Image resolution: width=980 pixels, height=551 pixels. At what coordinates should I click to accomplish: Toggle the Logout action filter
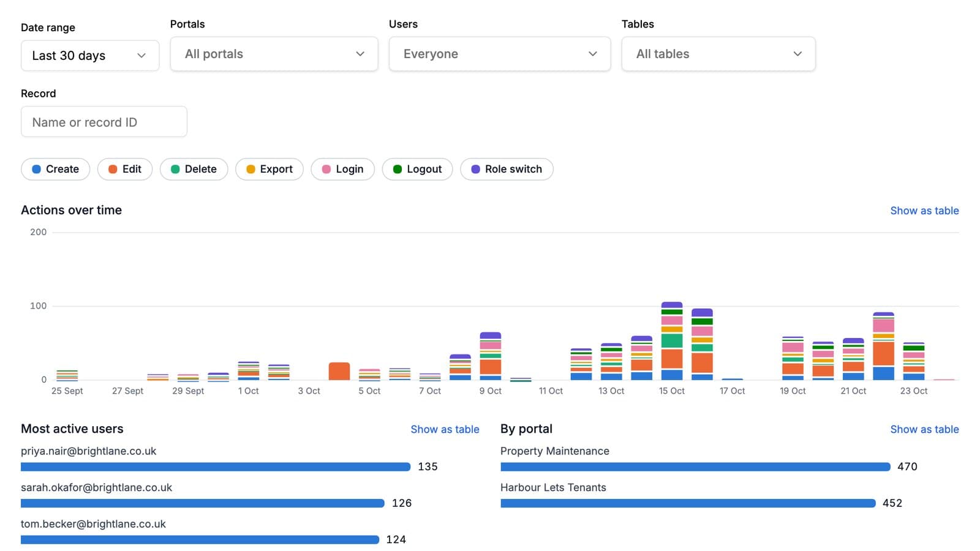point(417,169)
